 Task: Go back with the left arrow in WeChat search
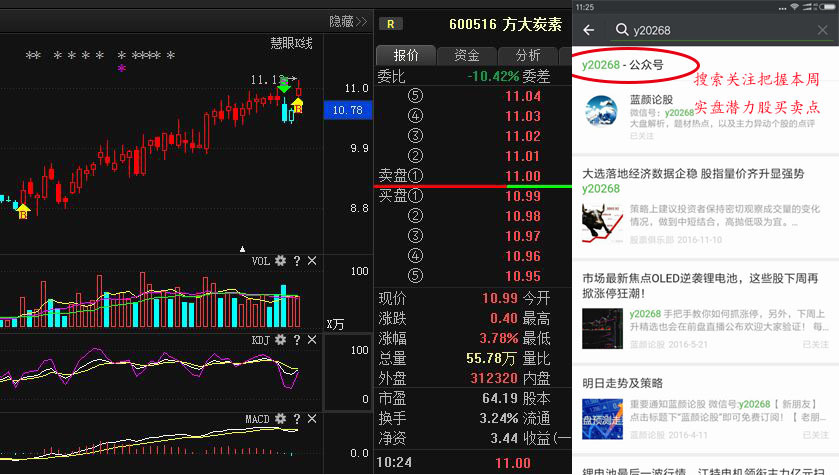[589, 30]
